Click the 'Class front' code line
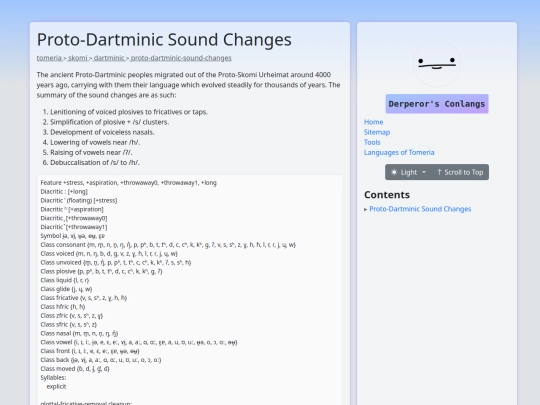 90,351
